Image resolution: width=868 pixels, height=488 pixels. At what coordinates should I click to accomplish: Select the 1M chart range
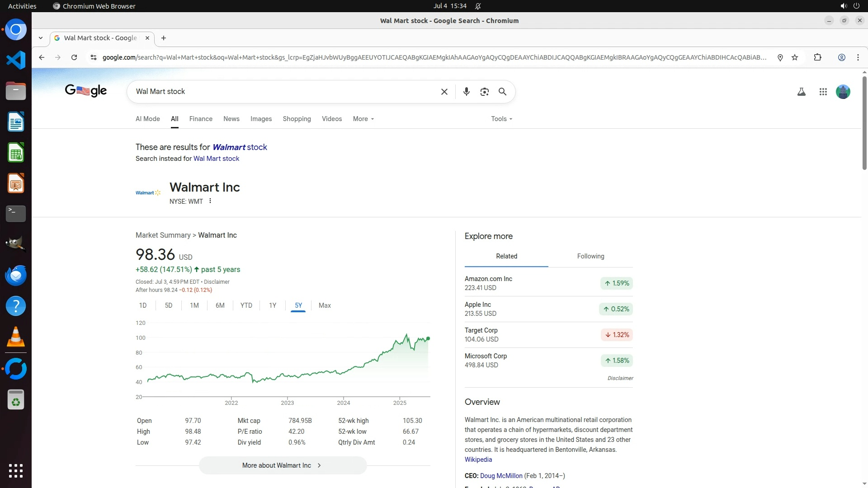pyautogui.click(x=194, y=305)
